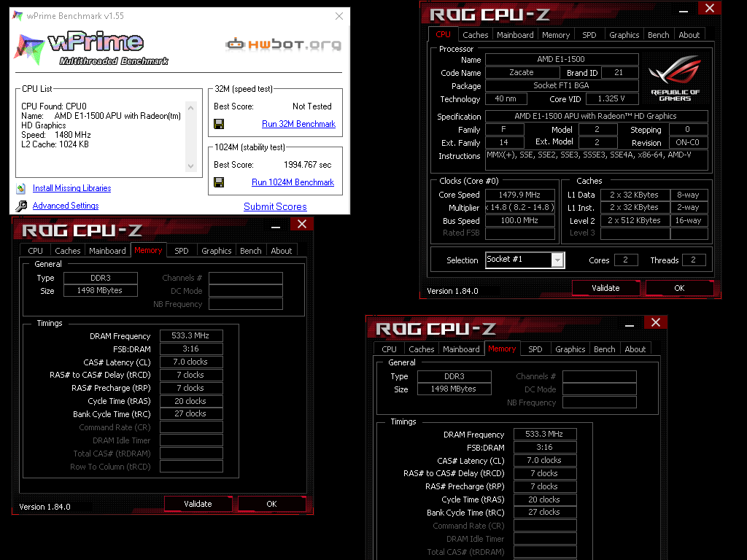The height and width of the screenshot is (560, 747).
Task: Click the wPrime title bar app icon
Action: tap(18, 16)
